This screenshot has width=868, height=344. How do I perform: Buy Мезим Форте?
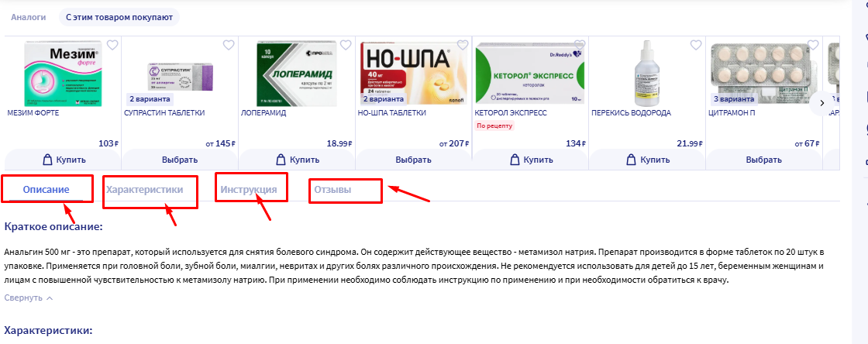(x=63, y=160)
